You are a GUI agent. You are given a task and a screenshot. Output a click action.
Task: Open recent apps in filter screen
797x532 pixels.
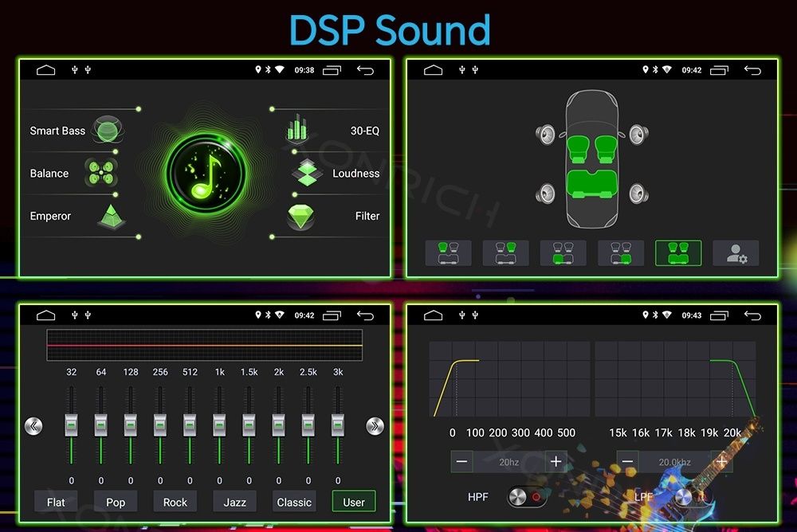719,315
